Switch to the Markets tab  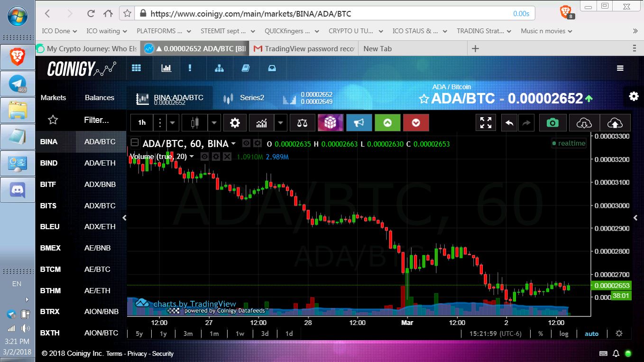[53, 97]
